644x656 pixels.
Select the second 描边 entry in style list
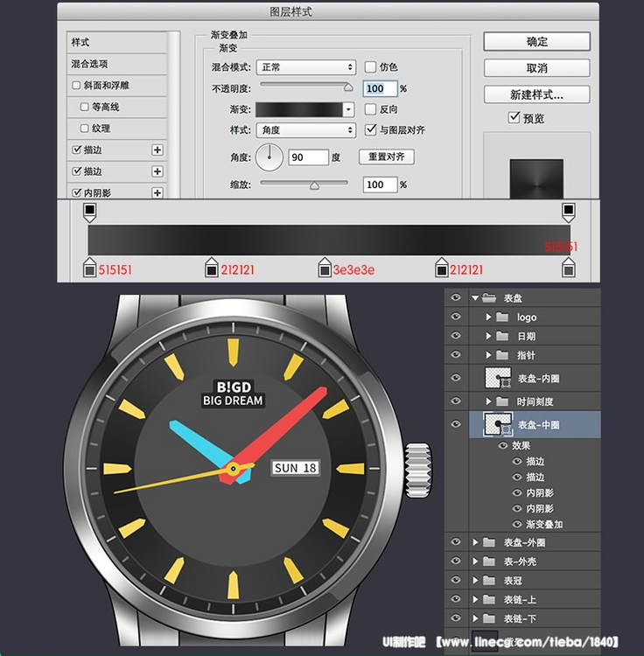(x=116, y=171)
